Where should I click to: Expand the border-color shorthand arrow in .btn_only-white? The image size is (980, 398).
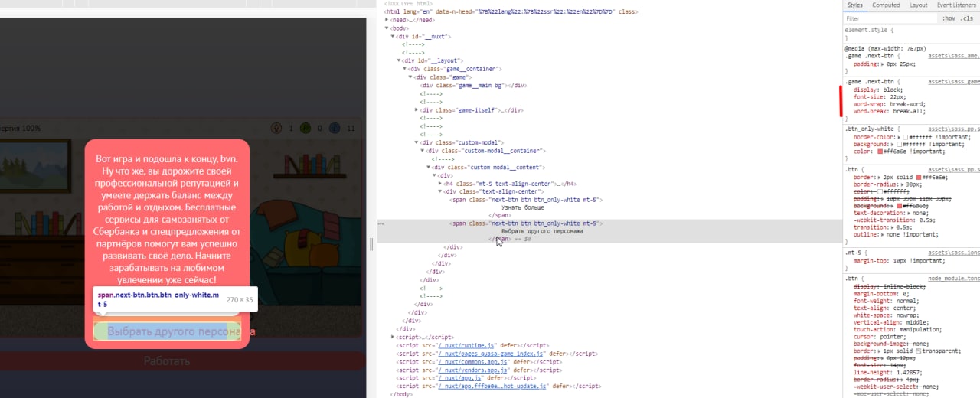(900, 138)
